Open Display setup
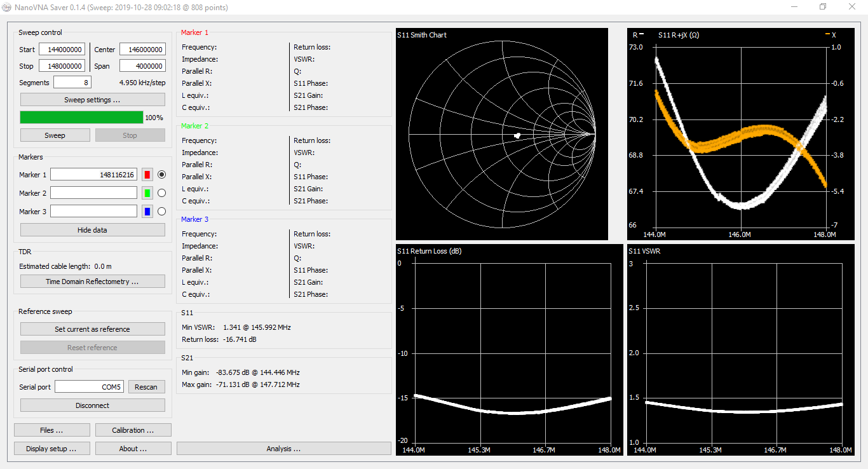The height and width of the screenshot is (469, 868). pyautogui.click(x=51, y=448)
